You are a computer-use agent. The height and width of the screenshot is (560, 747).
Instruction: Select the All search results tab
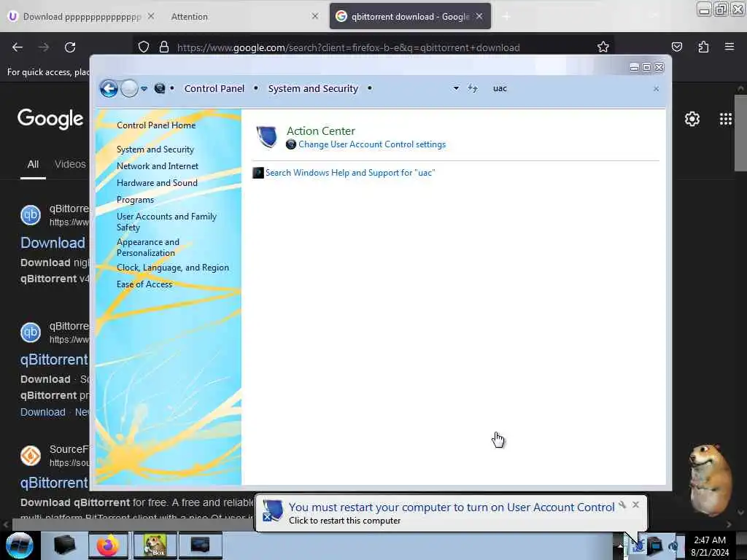(33, 164)
